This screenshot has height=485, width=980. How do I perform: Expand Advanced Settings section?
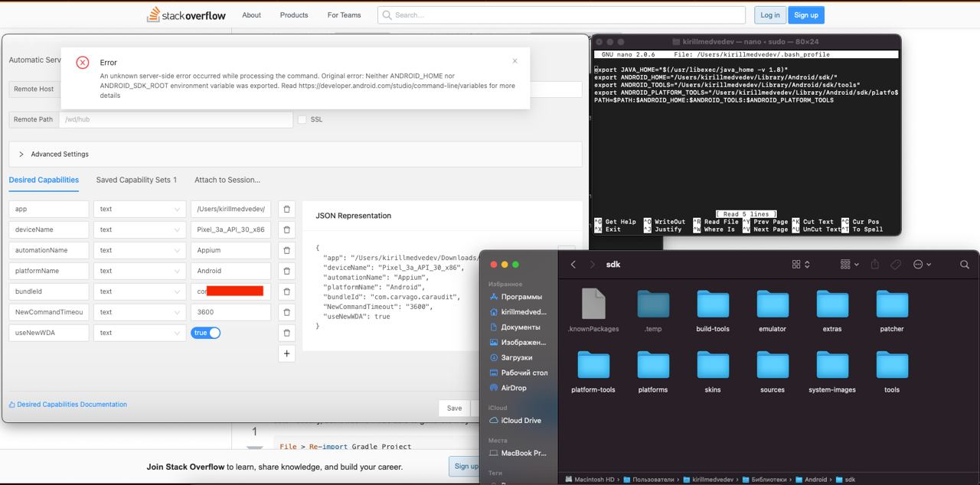coord(295,154)
